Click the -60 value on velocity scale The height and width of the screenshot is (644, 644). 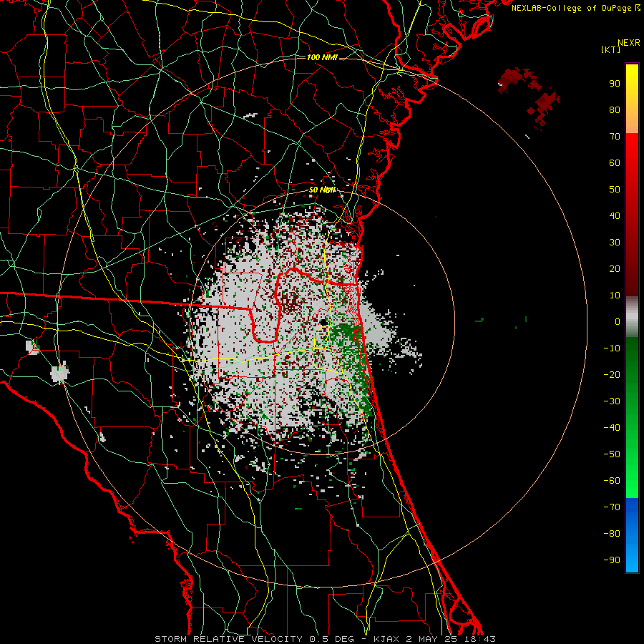pyautogui.click(x=612, y=481)
